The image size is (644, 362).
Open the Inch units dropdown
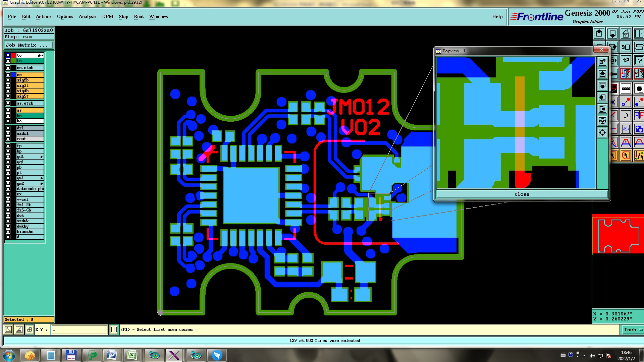tap(633, 329)
